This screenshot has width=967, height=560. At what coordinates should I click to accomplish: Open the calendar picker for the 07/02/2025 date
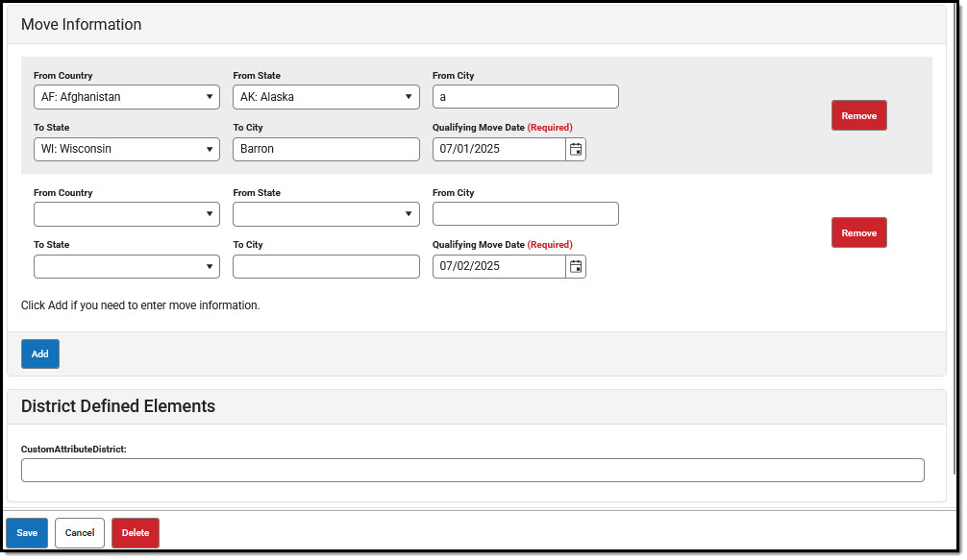click(x=575, y=266)
